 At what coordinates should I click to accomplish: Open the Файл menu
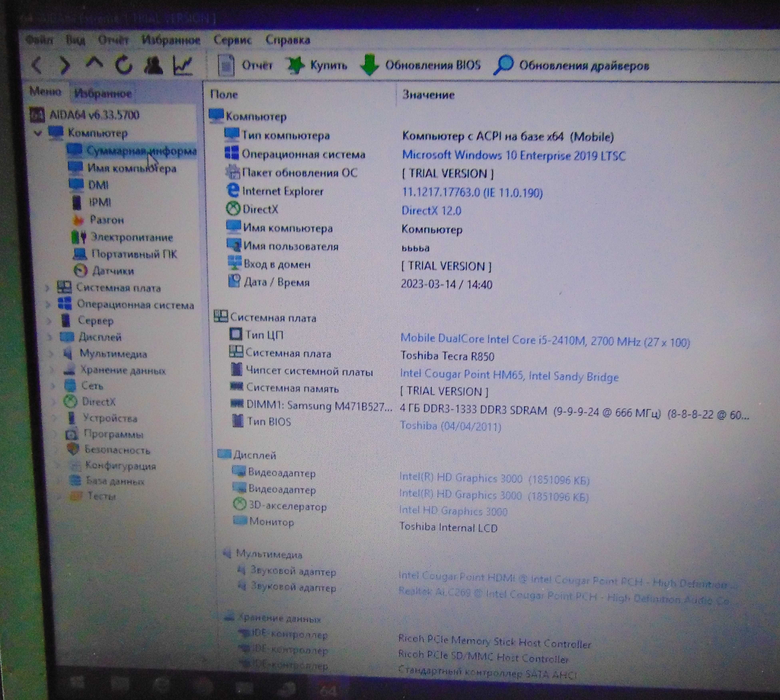click(39, 40)
